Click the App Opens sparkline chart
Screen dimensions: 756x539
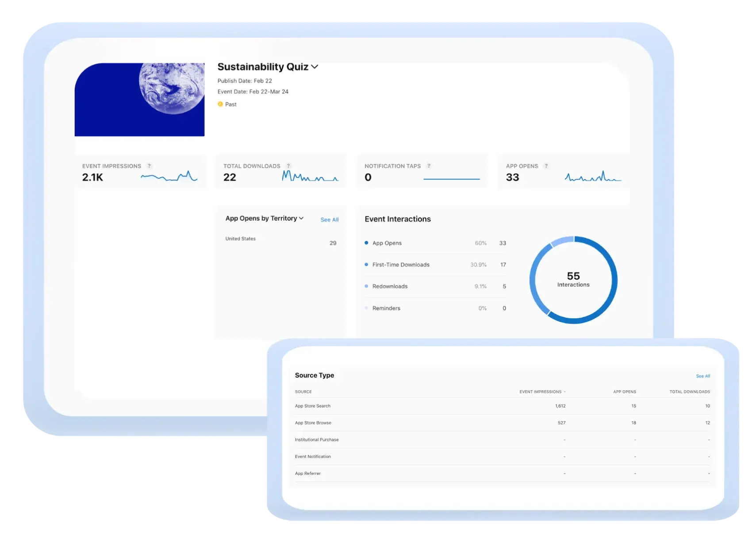(x=593, y=177)
